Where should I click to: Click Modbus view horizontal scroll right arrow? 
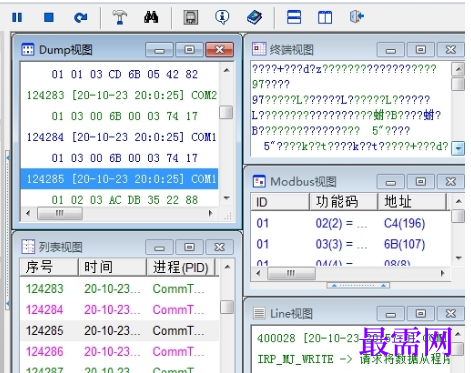tap(443, 273)
